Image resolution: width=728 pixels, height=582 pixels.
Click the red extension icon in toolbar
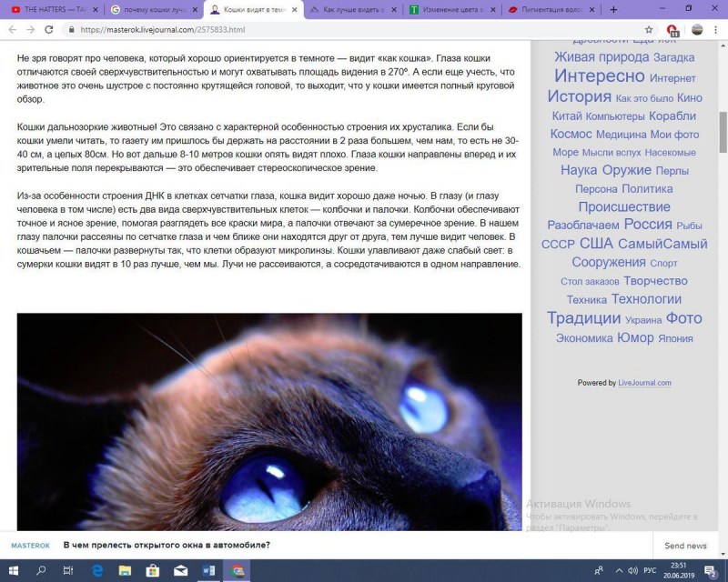pyautogui.click(x=672, y=30)
